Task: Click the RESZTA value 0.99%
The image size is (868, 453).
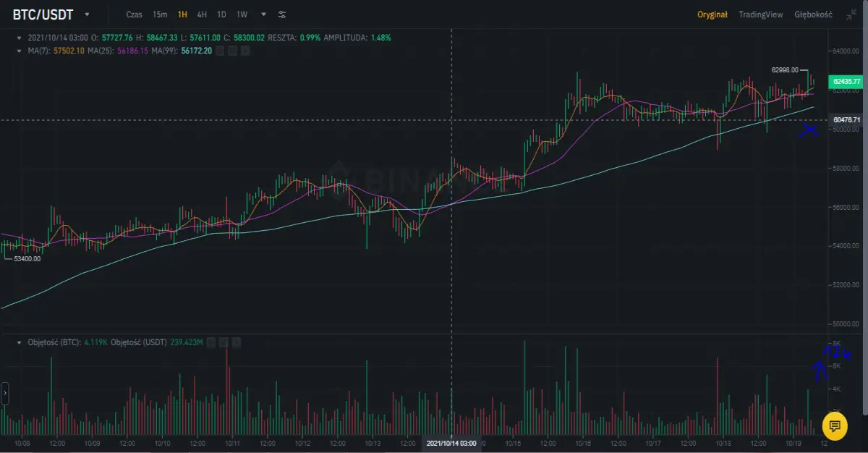Action: pos(310,37)
